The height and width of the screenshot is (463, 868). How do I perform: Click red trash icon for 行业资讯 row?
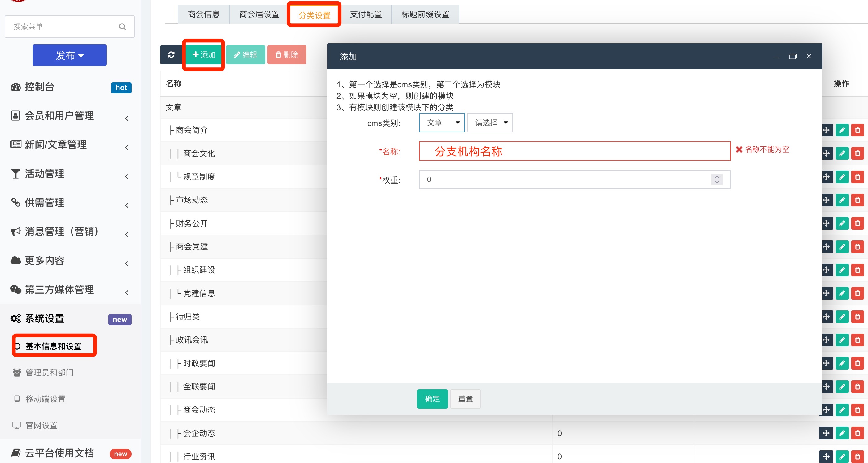pos(857,456)
